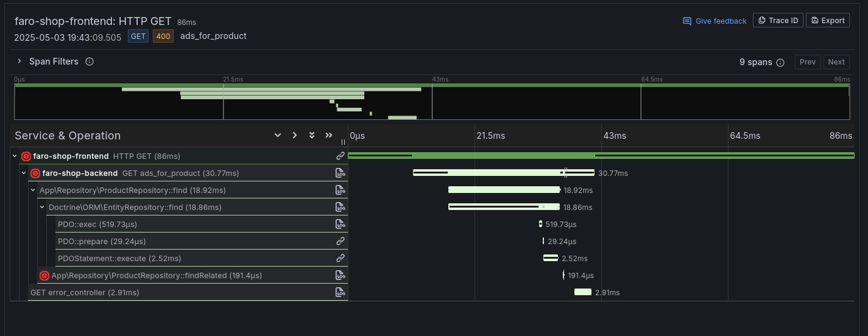Click collapse all spans double-chevron icon
Viewport: 868px width, 336px height.
point(329,135)
